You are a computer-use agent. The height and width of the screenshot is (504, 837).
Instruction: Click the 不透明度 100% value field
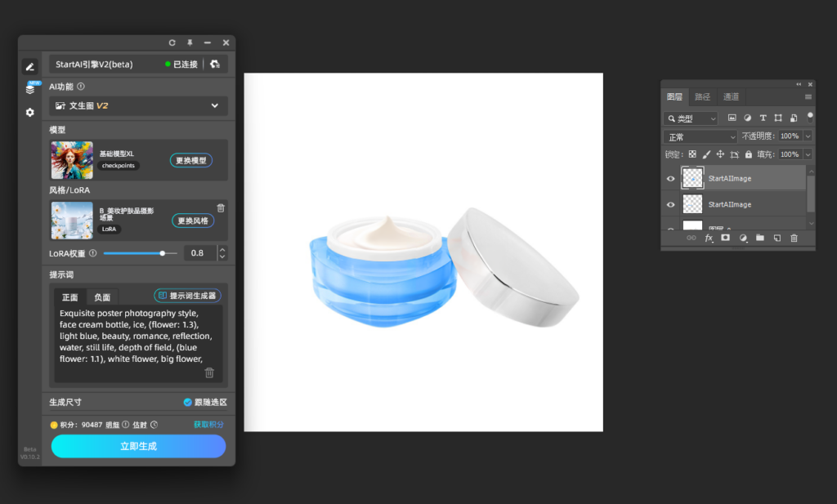(x=790, y=136)
